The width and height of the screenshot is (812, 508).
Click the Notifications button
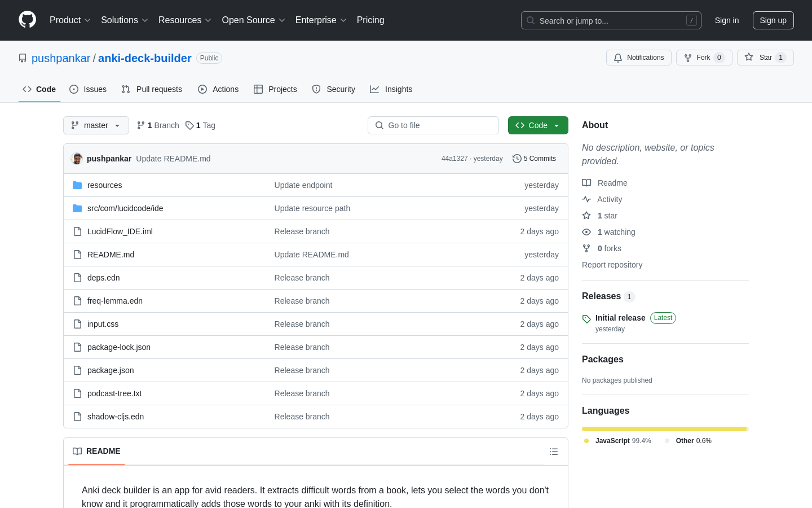coord(639,58)
